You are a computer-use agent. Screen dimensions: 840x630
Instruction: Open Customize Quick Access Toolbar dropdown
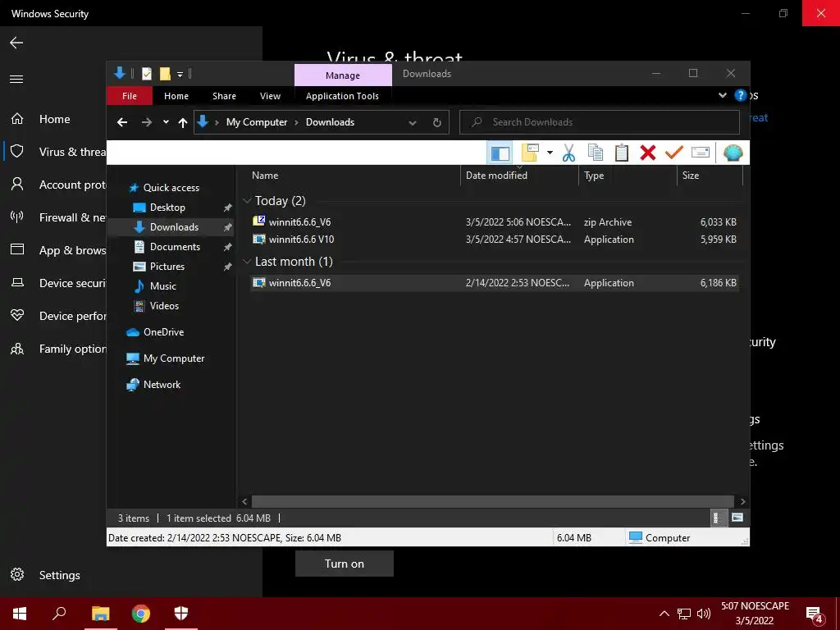180,74
